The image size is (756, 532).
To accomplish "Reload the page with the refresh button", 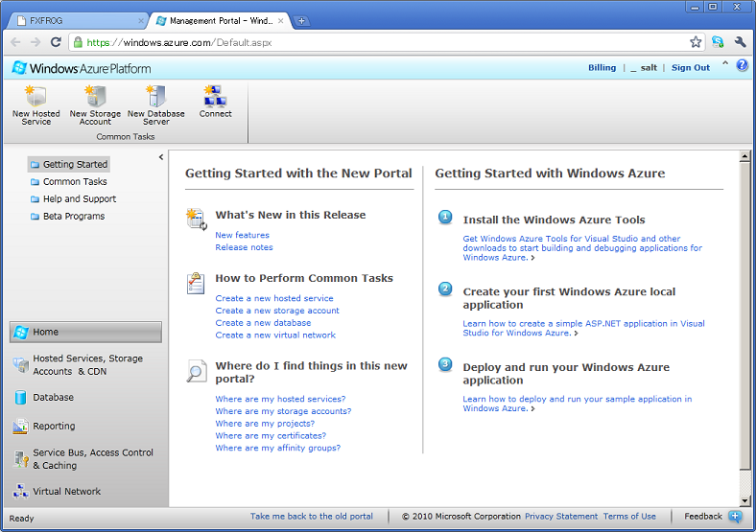I will (x=56, y=42).
